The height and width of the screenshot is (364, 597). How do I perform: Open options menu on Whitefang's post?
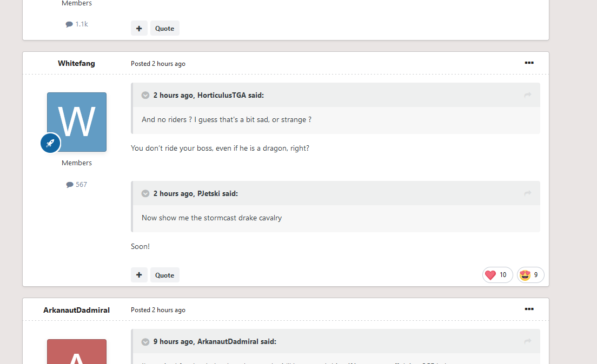pos(529,63)
